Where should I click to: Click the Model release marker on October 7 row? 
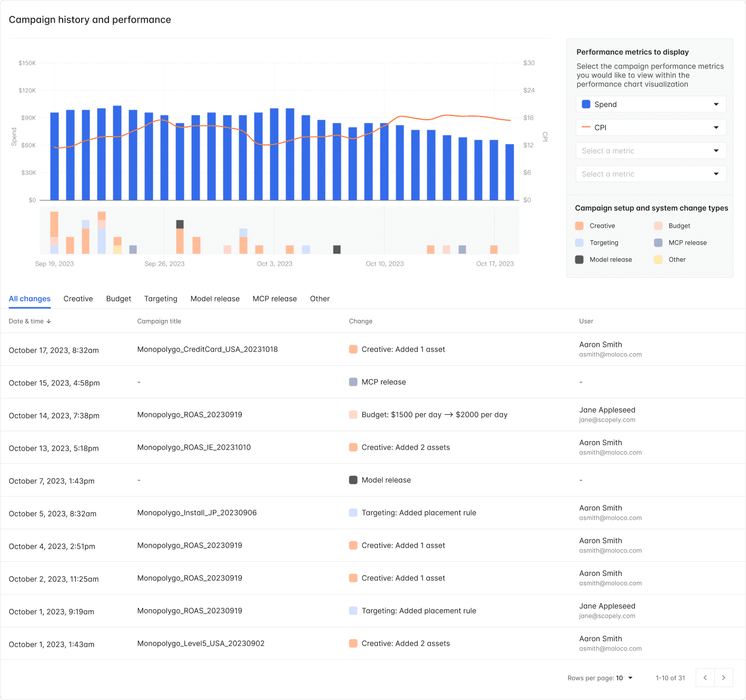(353, 480)
